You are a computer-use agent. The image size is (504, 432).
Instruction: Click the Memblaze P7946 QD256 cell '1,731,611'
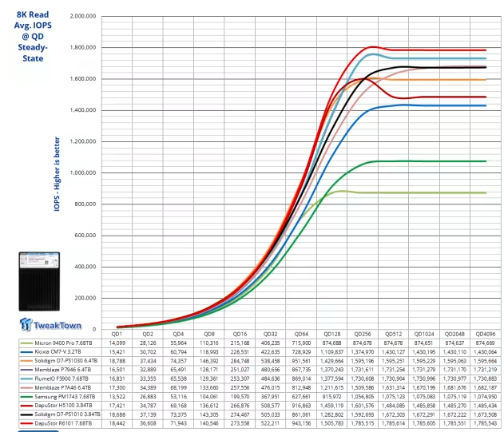363,370
